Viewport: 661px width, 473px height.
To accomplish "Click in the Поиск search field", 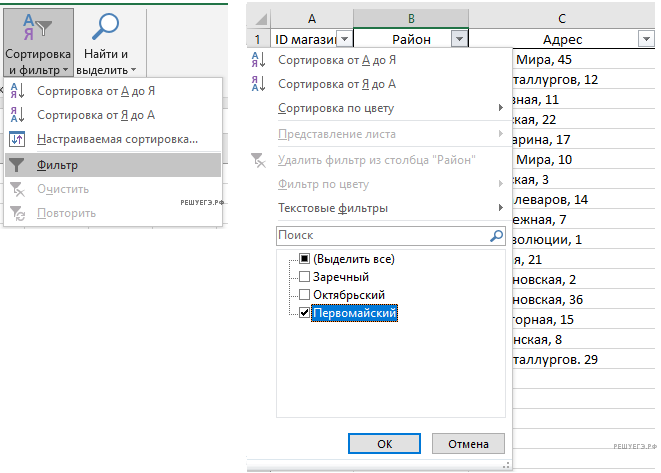I will click(380, 236).
